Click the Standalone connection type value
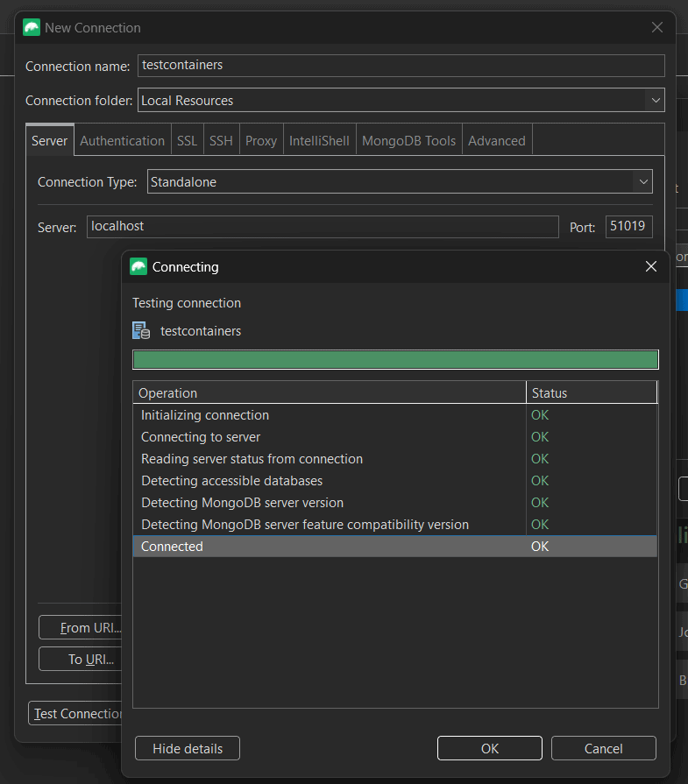 pyautogui.click(x=184, y=182)
